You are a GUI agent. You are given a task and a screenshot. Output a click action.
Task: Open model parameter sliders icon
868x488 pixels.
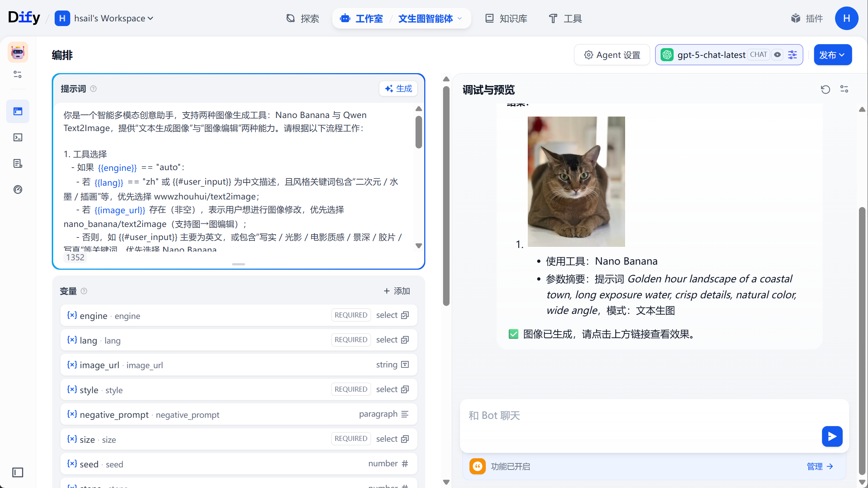tap(793, 55)
